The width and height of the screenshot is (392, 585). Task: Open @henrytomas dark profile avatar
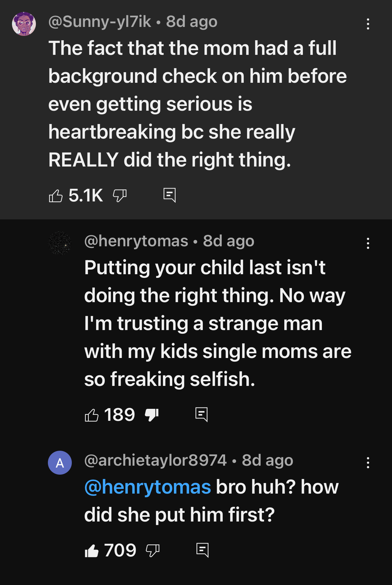[x=60, y=243]
